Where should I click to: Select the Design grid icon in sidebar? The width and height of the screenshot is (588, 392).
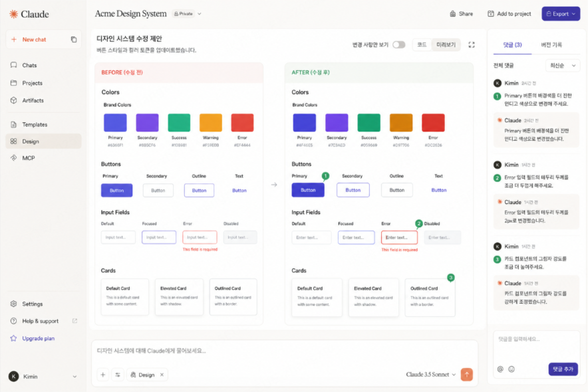pos(14,141)
